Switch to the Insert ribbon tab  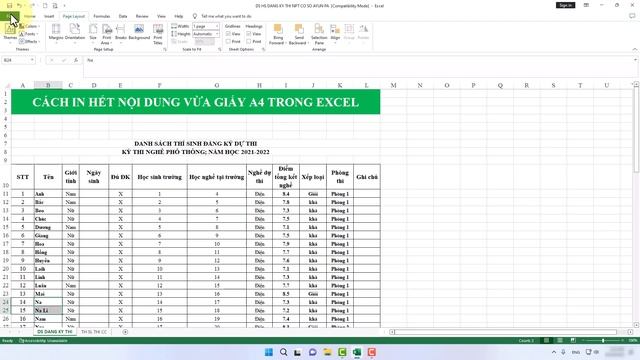click(x=49, y=16)
